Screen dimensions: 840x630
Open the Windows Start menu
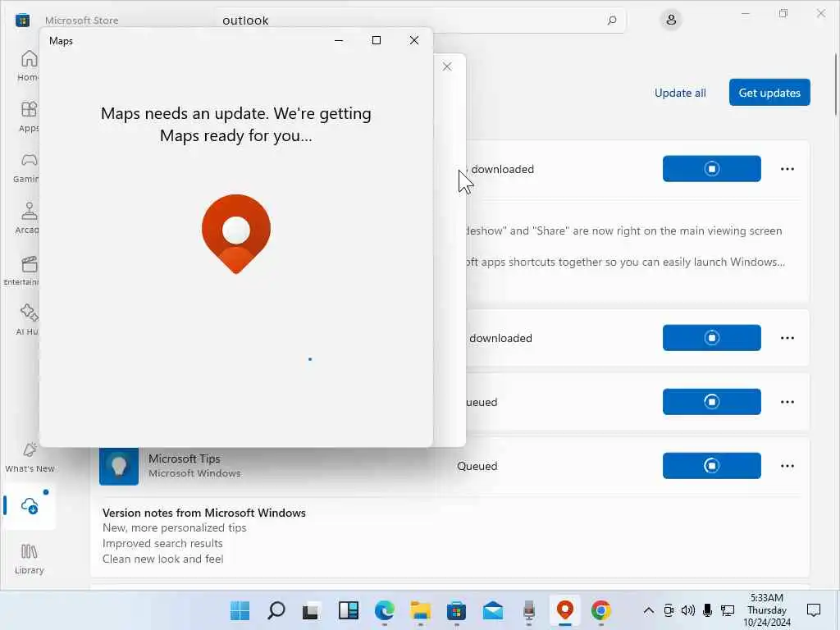coord(240,610)
